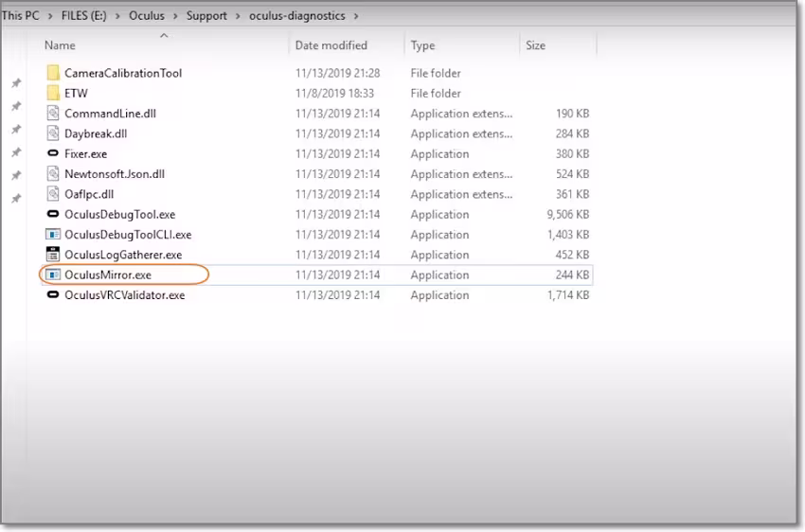Screen dimensions: 805x532
Task: Expand chevron after This PC
Action: [50, 16]
